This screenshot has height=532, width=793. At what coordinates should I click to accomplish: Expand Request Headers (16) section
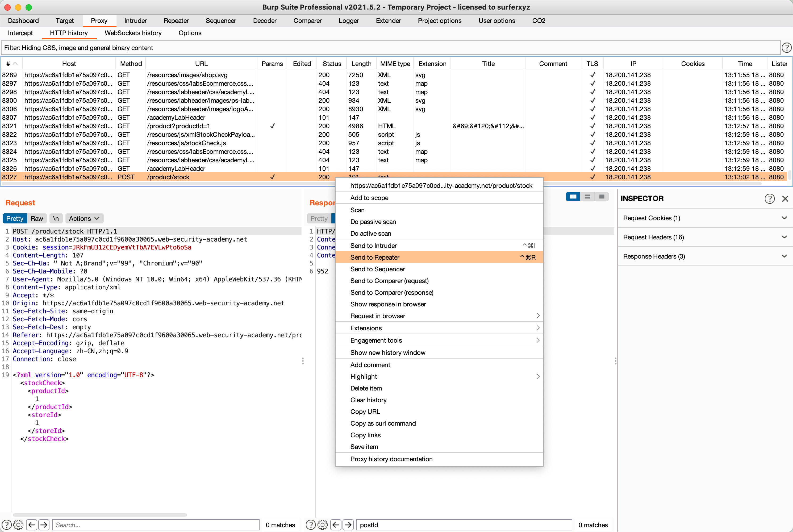(705, 237)
